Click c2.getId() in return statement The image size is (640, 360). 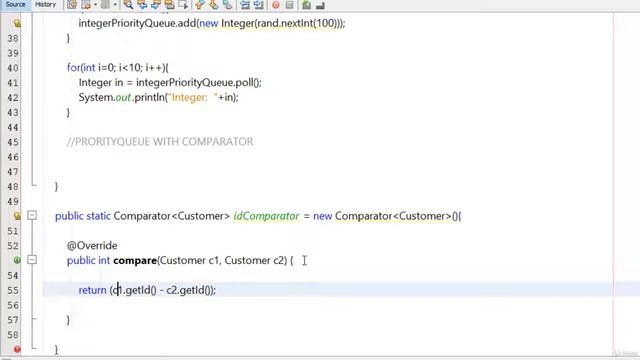click(x=189, y=290)
